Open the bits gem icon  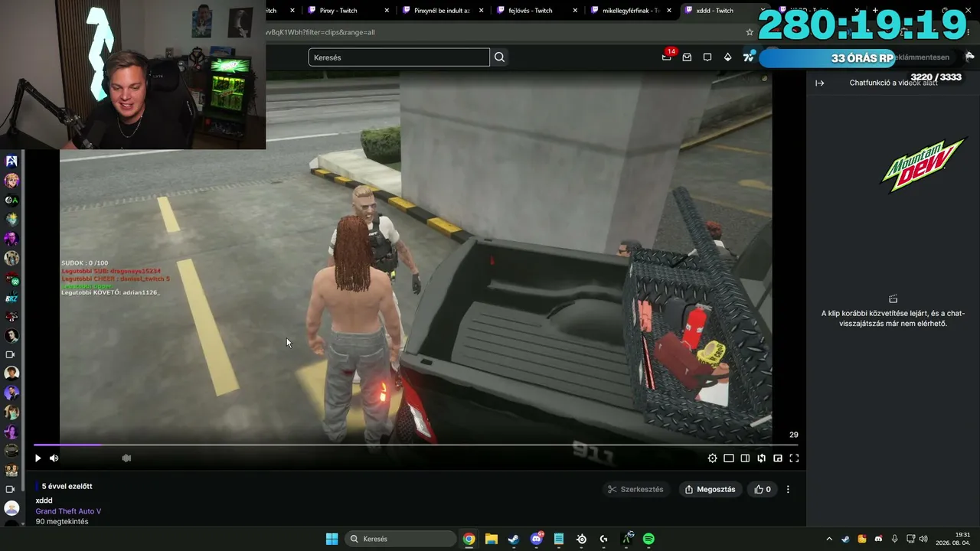point(727,57)
